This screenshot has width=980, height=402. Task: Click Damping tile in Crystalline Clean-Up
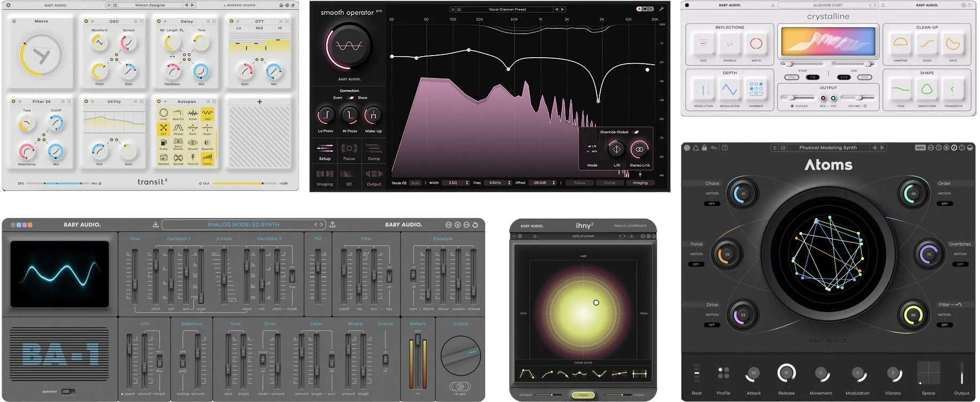click(x=901, y=44)
